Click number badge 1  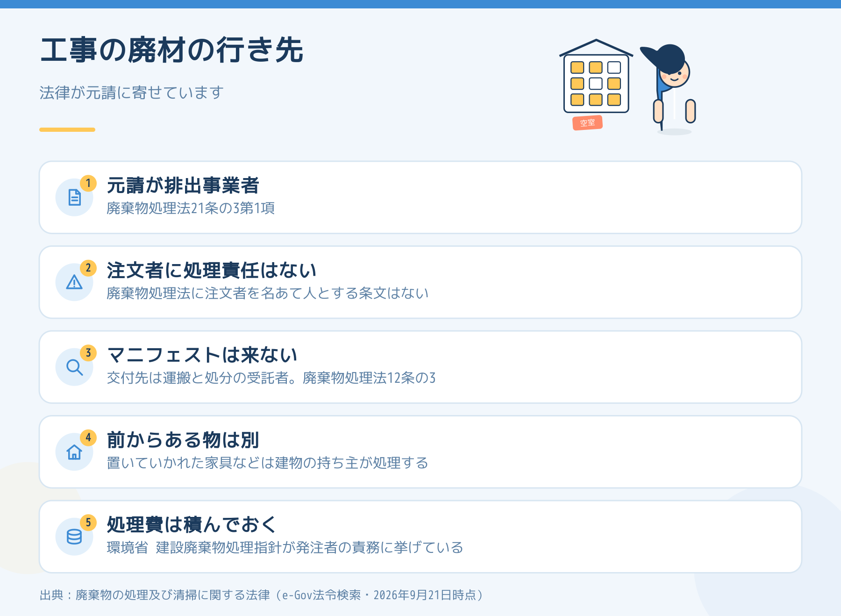pos(88,183)
